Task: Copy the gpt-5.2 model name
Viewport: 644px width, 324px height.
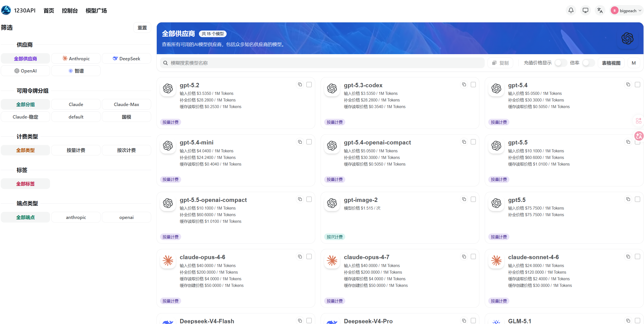Action: [x=300, y=84]
